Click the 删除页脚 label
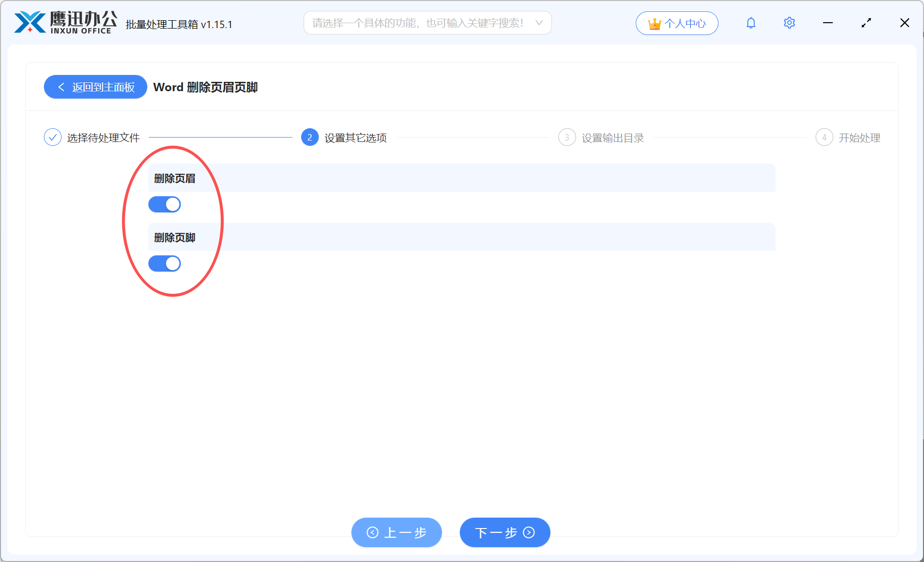The width and height of the screenshot is (924, 562). tap(175, 238)
